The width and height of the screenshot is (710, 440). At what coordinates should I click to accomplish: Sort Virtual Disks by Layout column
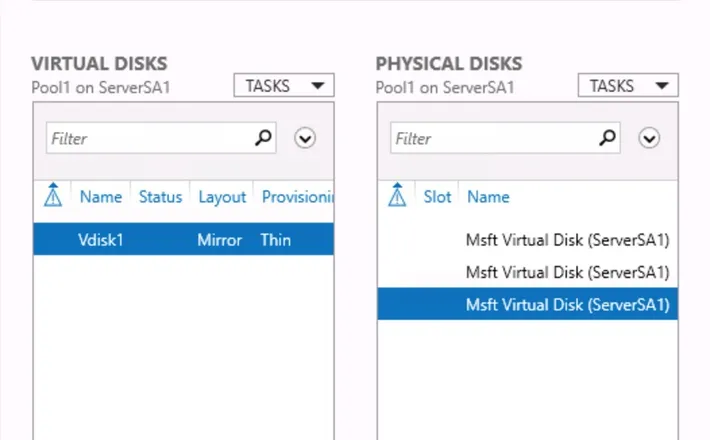tap(222, 197)
